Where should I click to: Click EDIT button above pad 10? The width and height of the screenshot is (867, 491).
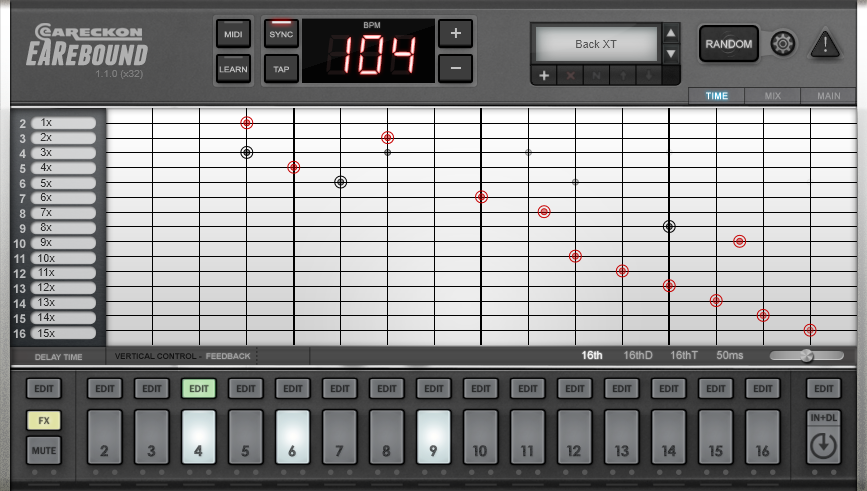[480, 389]
